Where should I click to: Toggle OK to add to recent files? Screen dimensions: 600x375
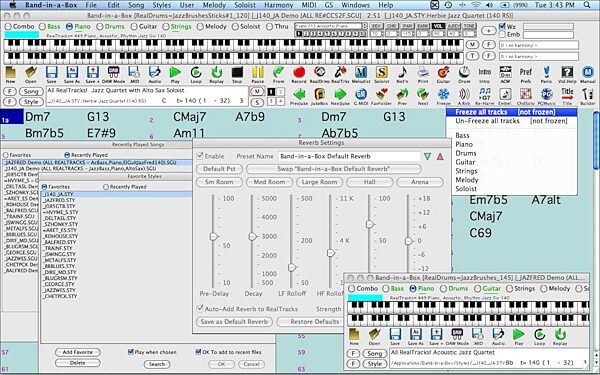coord(198,352)
